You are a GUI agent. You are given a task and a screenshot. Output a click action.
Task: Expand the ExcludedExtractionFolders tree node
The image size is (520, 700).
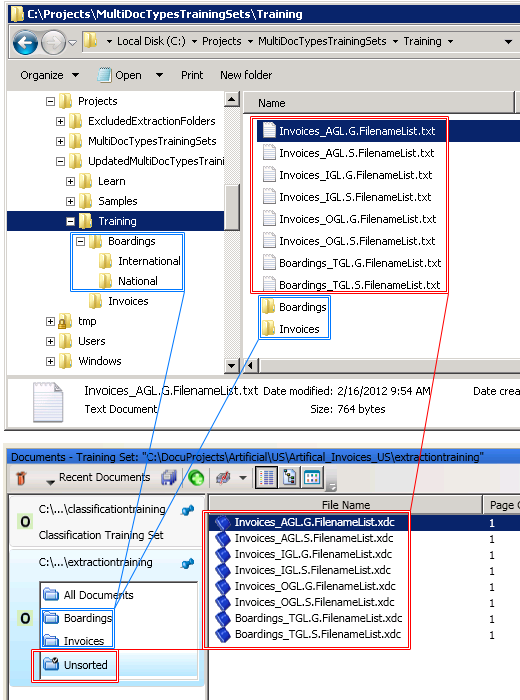coord(60,121)
